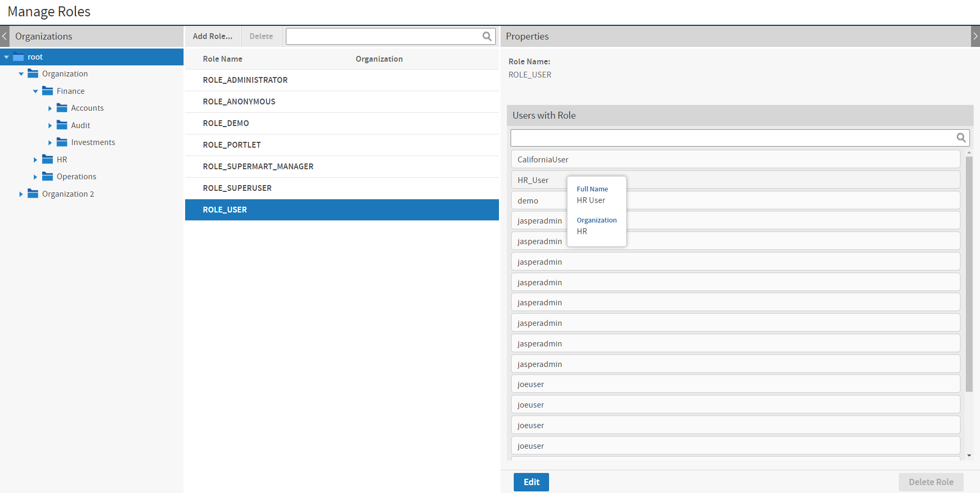Collapse the Organizations panel with left chevron
The height and width of the screenshot is (493, 980).
point(4,36)
